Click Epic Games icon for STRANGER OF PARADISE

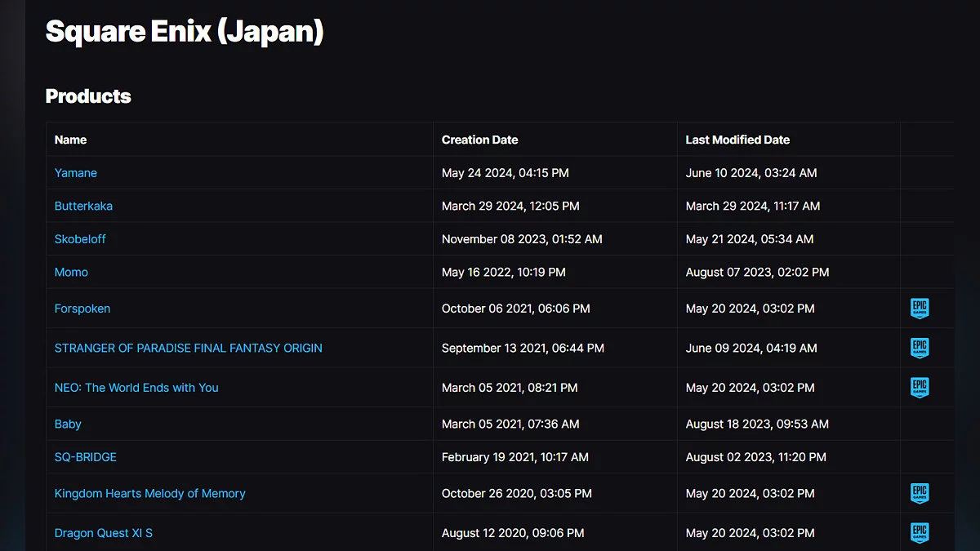pos(920,348)
